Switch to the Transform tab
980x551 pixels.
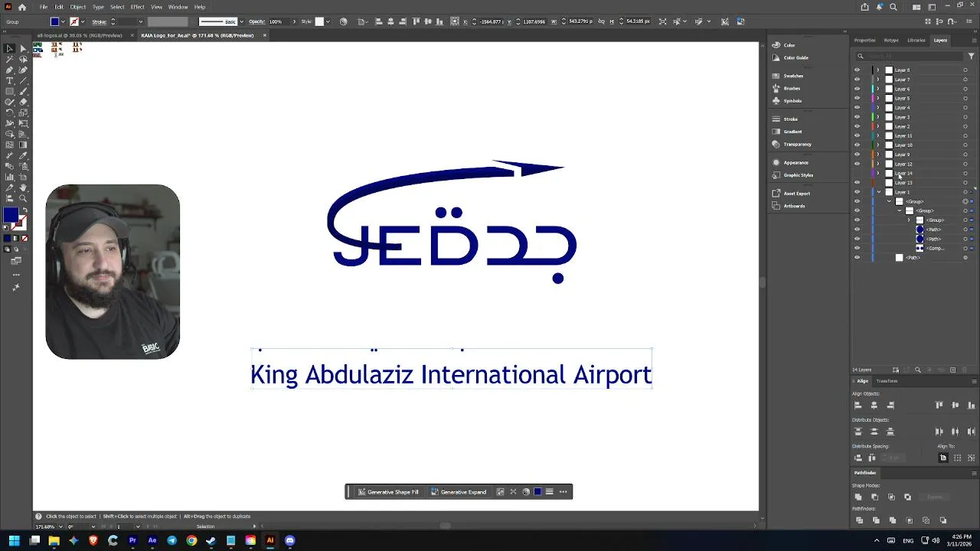point(887,381)
